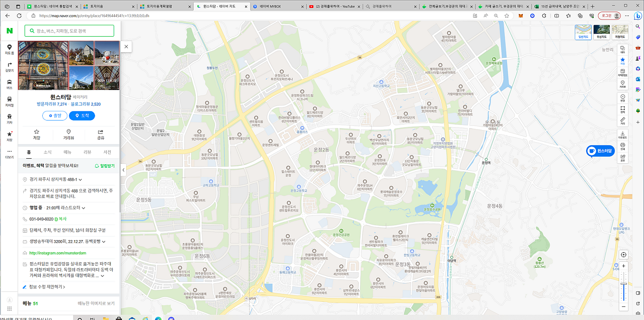Select the 버스 bus sidebar icon

click(9, 84)
